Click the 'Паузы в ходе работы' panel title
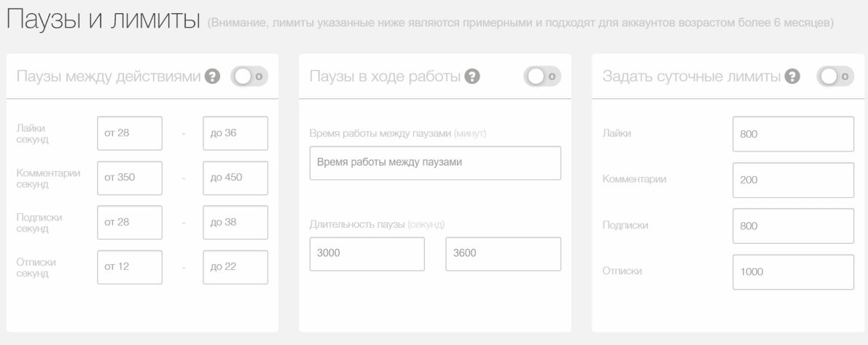Screen dimensions: 868x345 [x=386, y=76]
